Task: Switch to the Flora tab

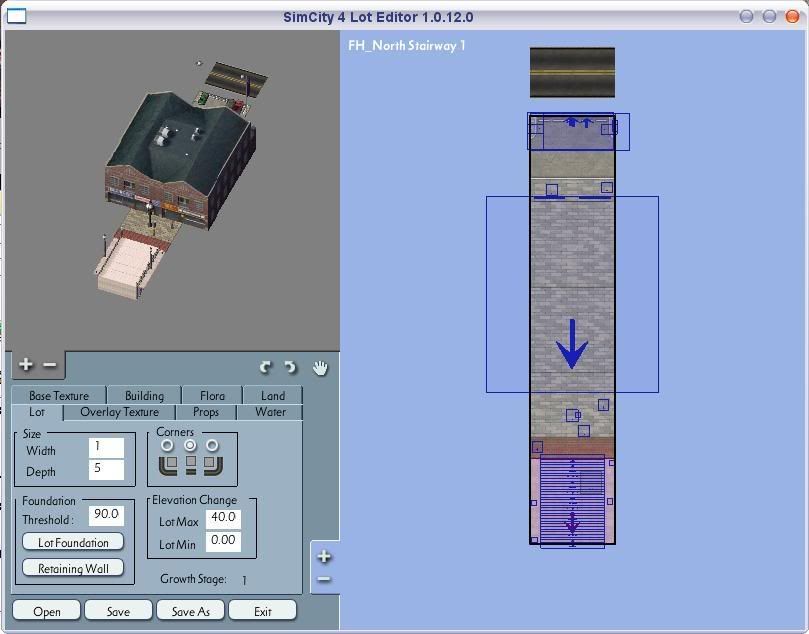Action: point(212,396)
